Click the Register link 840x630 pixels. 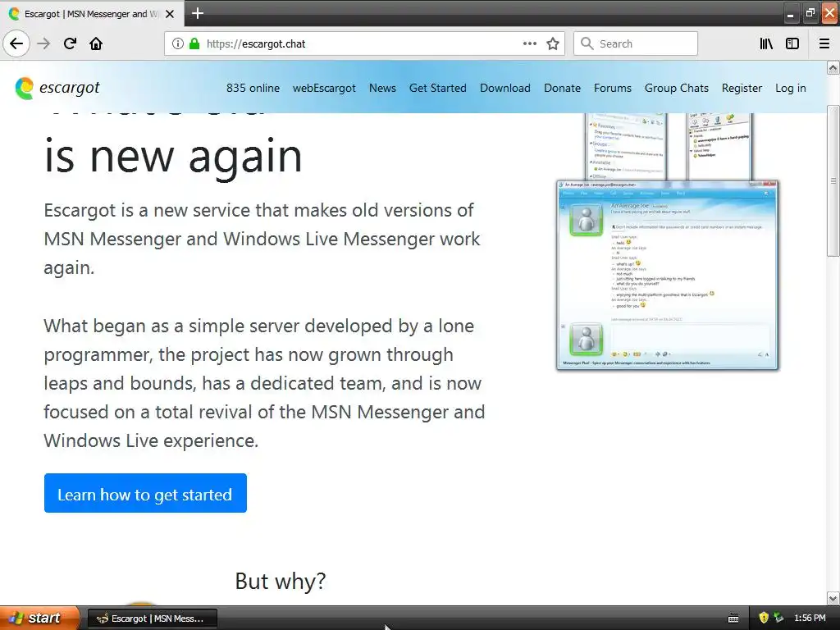742,88
